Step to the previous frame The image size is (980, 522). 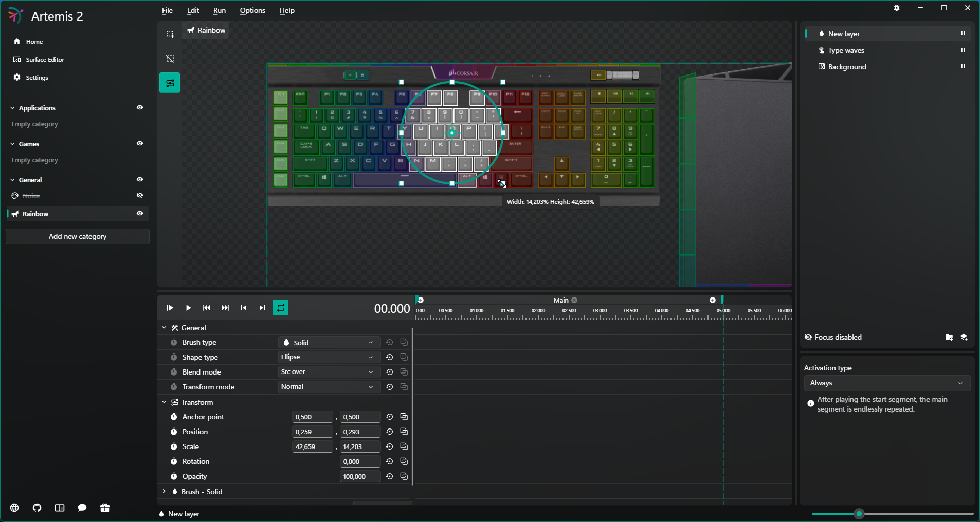click(244, 308)
